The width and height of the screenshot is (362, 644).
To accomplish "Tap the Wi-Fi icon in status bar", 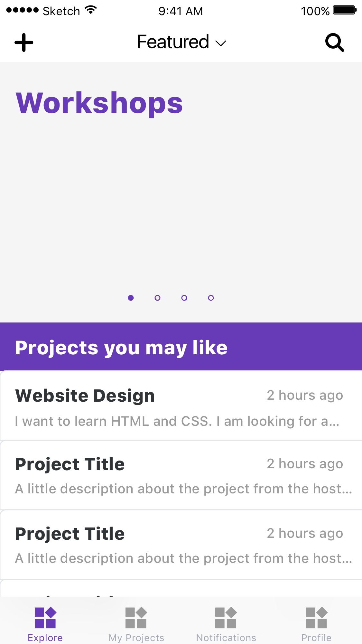I will pyautogui.click(x=91, y=10).
